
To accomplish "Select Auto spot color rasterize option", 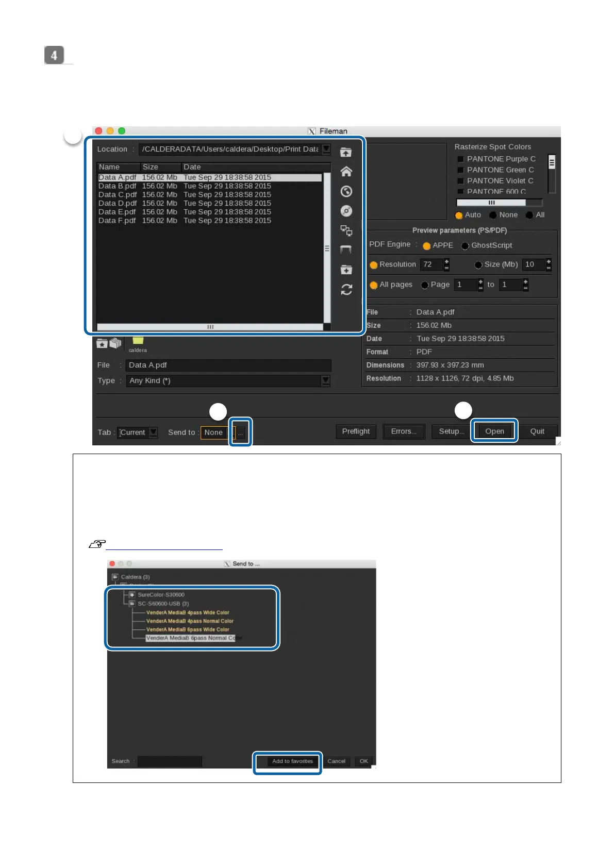I will pos(459,215).
